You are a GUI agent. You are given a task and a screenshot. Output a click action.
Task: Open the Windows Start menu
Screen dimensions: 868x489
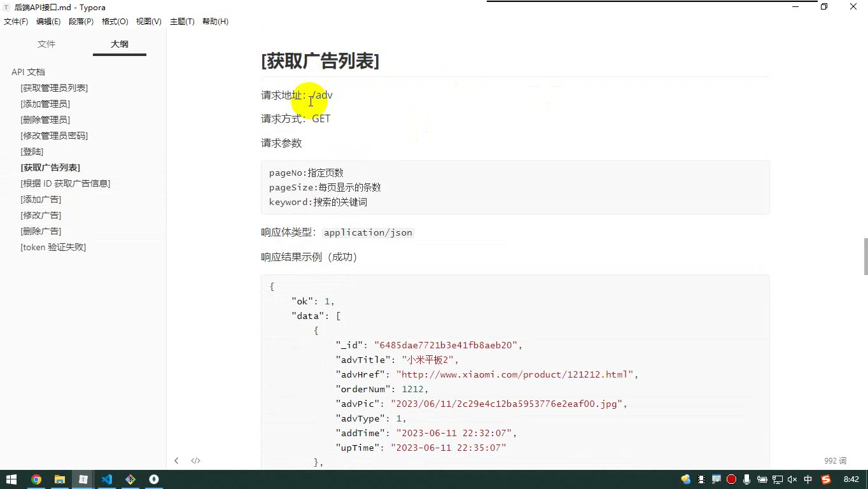click(11, 479)
